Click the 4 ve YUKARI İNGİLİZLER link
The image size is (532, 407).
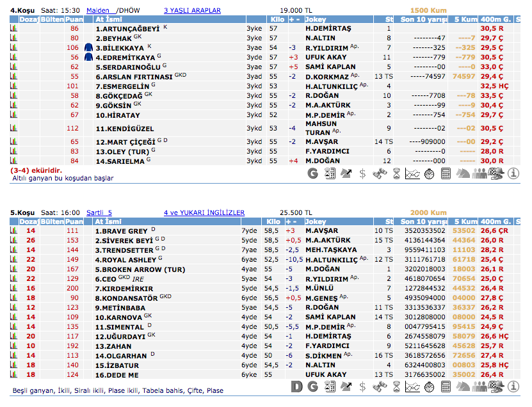[204, 212]
